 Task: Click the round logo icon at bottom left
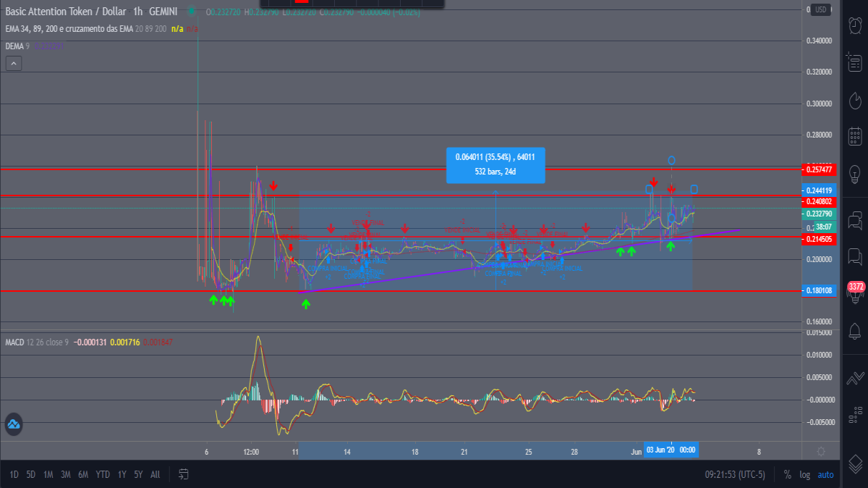(13, 425)
